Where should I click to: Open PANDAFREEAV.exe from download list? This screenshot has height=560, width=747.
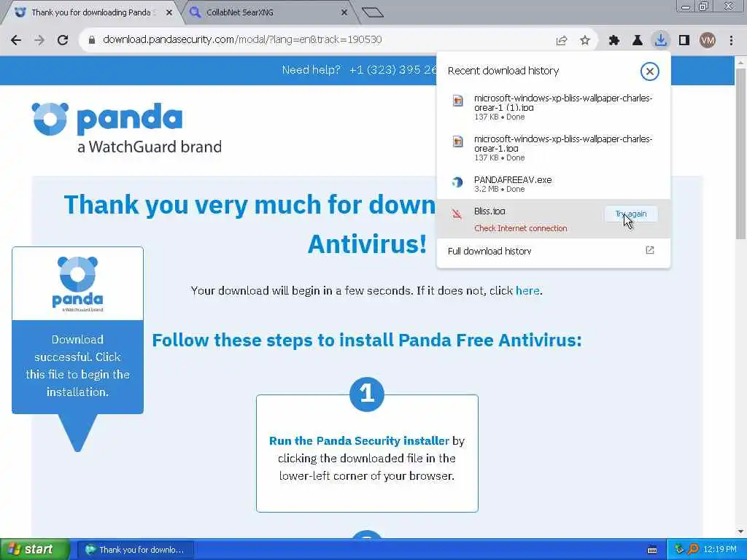[553, 184]
